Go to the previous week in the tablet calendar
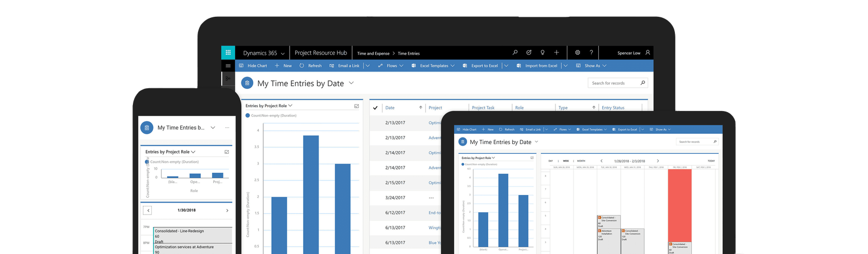868x254 pixels. click(x=601, y=161)
